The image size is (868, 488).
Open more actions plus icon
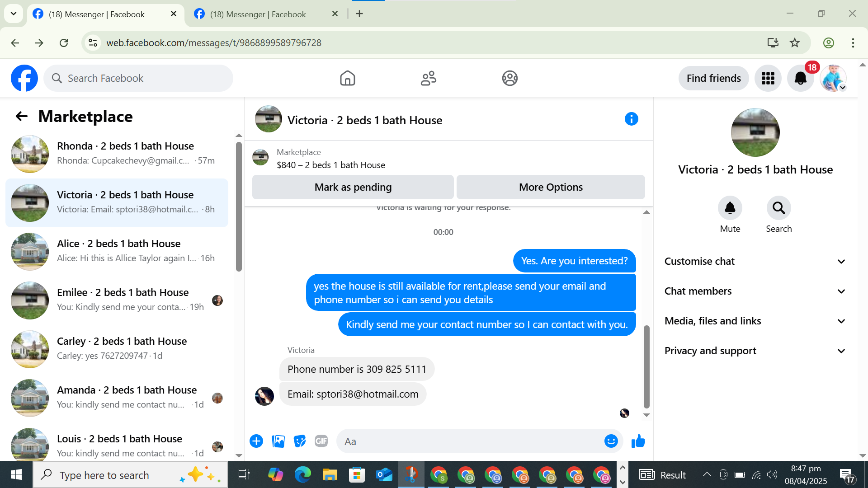click(256, 441)
